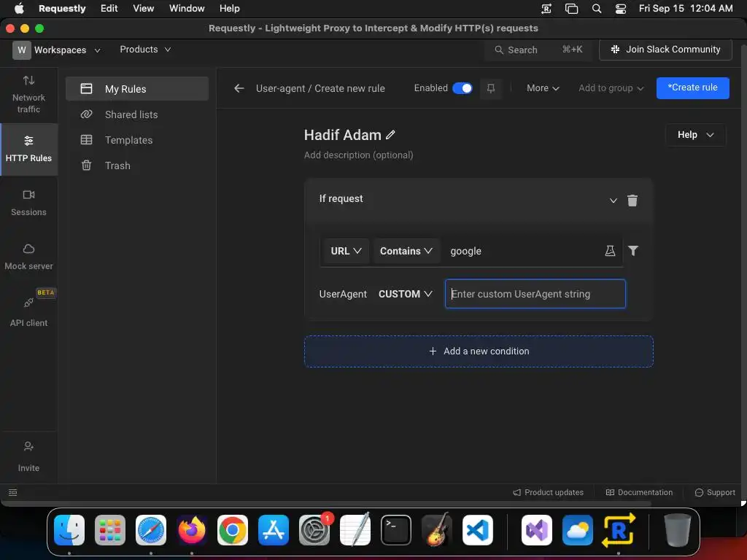This screenshot has height=560, width=747.
Task: Open Add to group dropdown
Action: point(611,88)
